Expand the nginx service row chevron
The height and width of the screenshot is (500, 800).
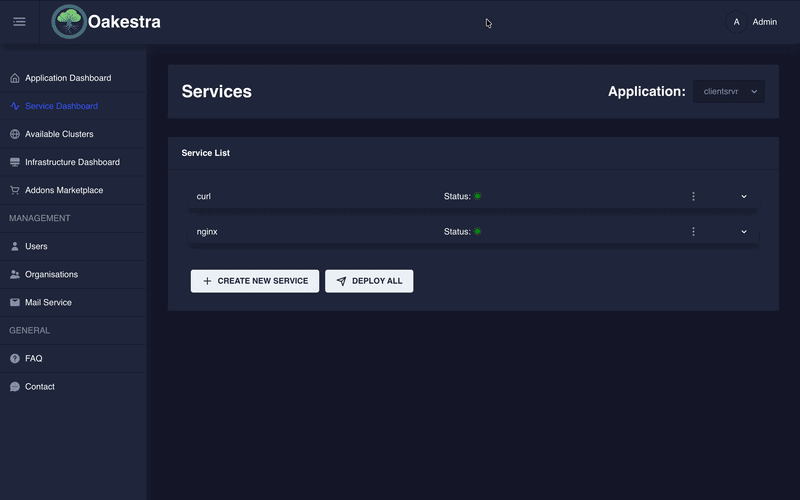[744, 232]
